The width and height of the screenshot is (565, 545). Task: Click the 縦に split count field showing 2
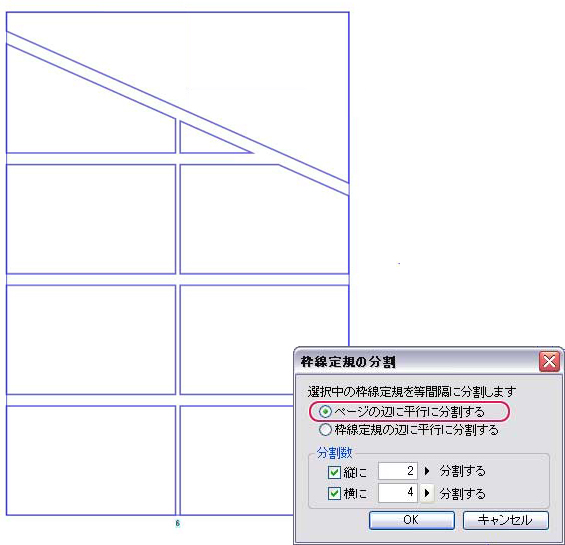pos(398,471)
